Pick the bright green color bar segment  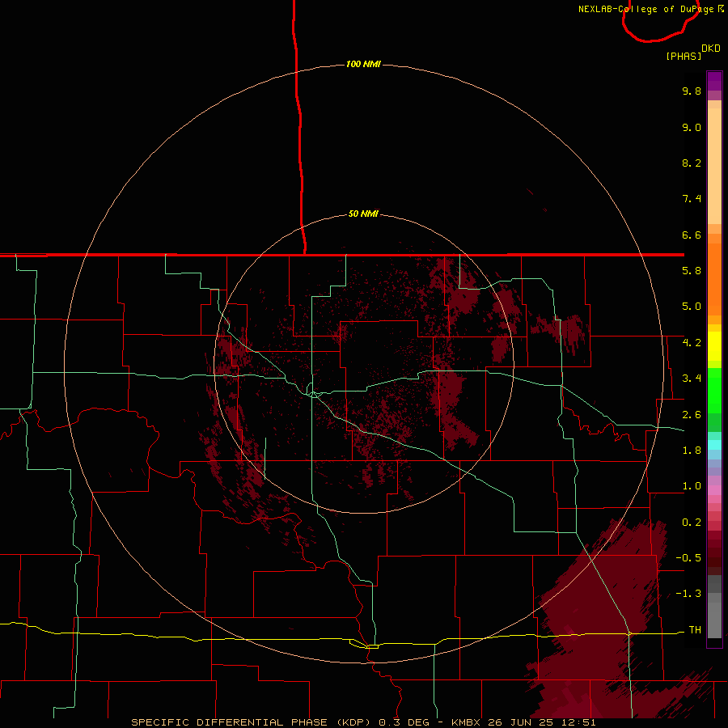click(714, 391)
